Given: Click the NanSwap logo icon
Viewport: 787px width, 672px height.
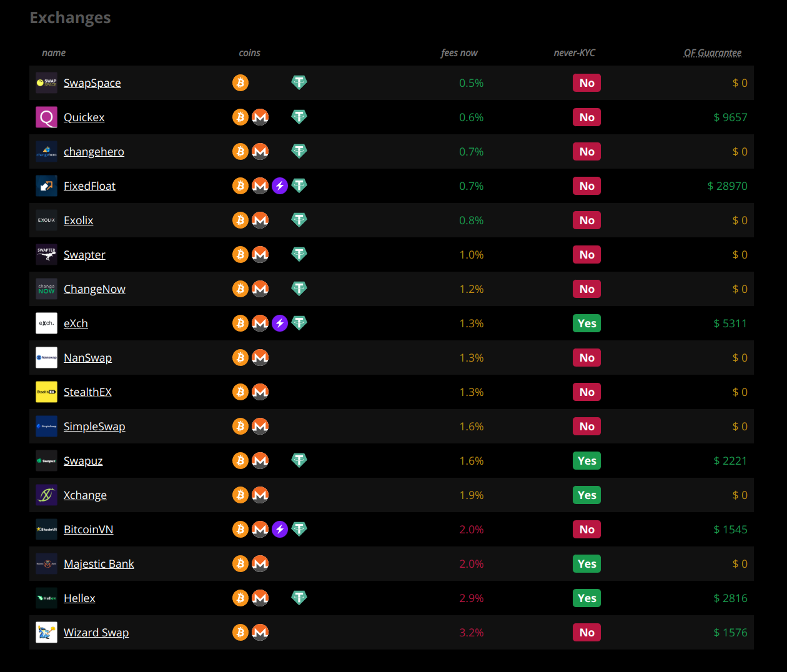Looking at the screenshot, I should pos(46,358).
